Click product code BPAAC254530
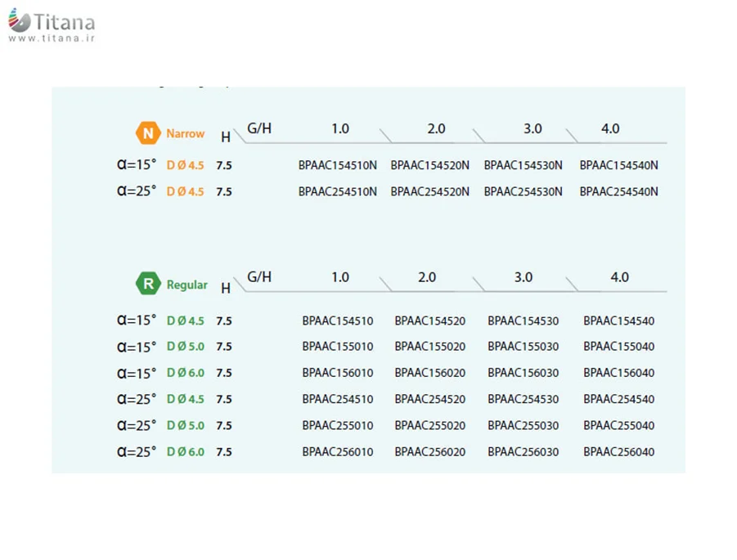Image resolution: width=737 pixels, height=560 pixels. coord(524,399)
